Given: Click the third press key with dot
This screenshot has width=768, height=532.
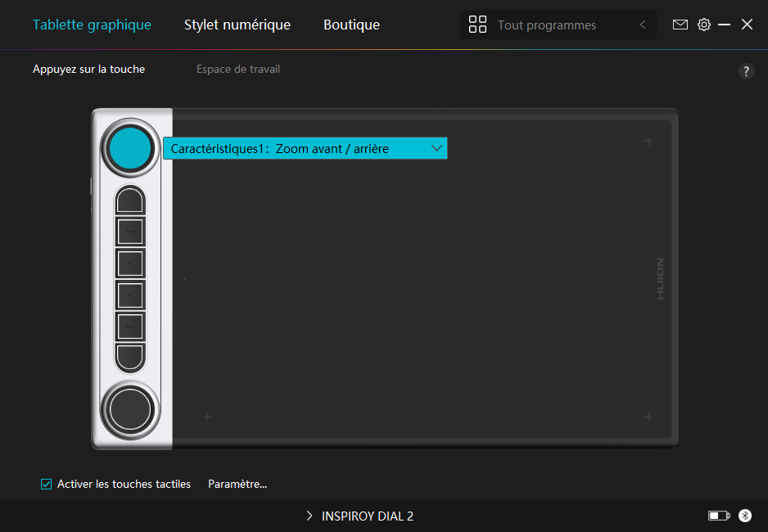Looking at the screenshot, I should pyautogui.click(x=130, y=264).
